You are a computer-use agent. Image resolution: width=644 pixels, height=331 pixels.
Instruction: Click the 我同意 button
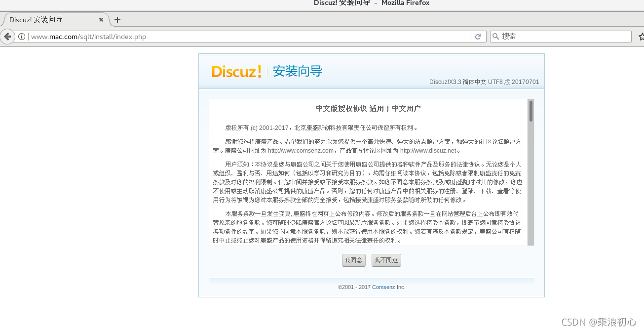click(353, 260)
